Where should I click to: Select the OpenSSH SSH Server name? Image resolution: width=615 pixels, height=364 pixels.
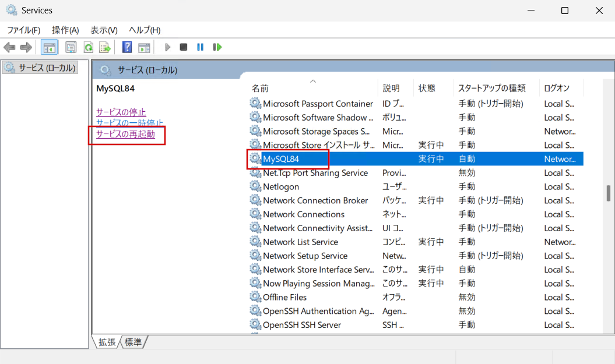pos(302,325)
